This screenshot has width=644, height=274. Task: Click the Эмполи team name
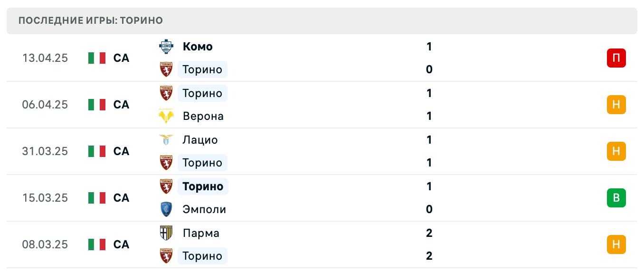(x=204, y=209)
